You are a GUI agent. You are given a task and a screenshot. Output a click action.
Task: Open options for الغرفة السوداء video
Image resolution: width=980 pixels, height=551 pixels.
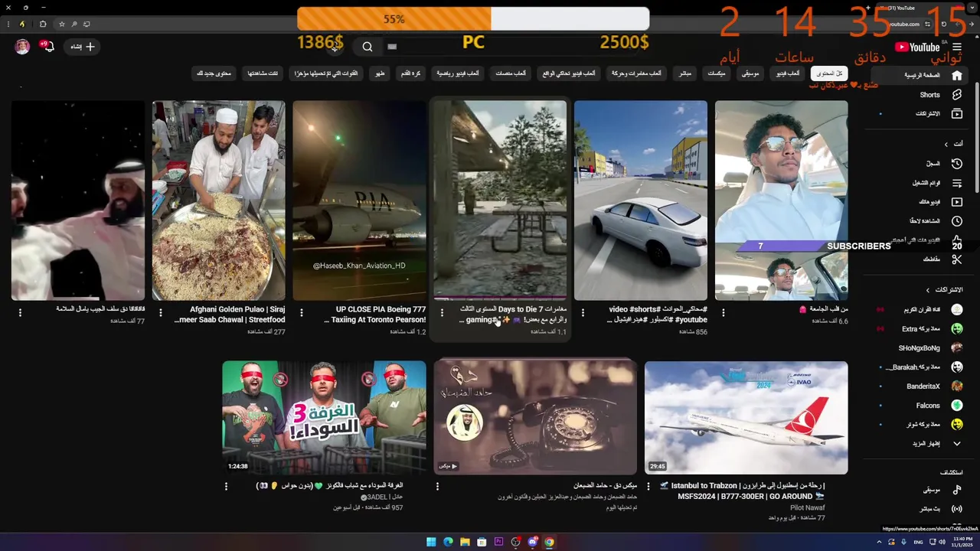pos(226,487)
